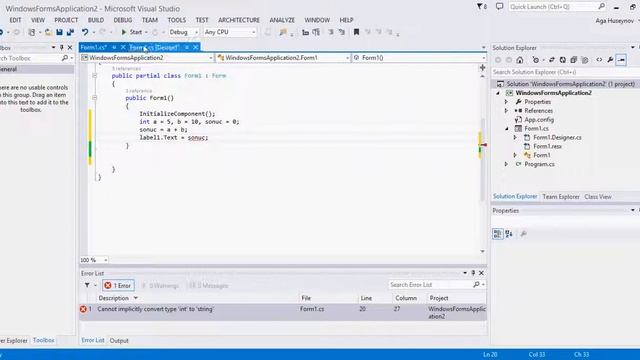Toggle the 0 Messages filter button
Viewport: 640px width, 360px height.
tap(209, 285)
